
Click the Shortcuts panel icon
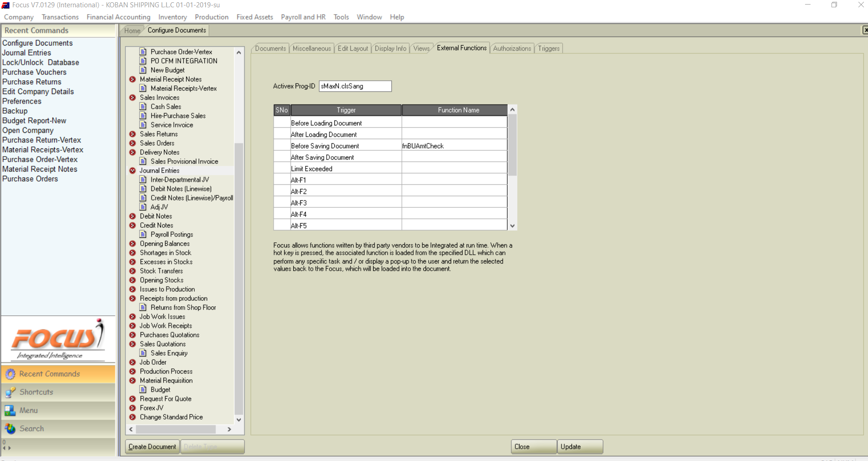10,392
